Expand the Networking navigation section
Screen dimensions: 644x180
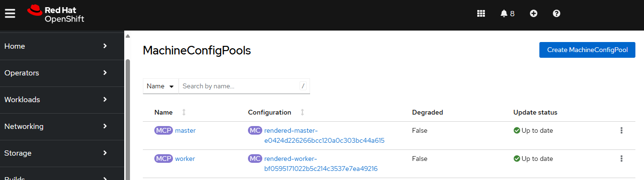click(62, 127)
